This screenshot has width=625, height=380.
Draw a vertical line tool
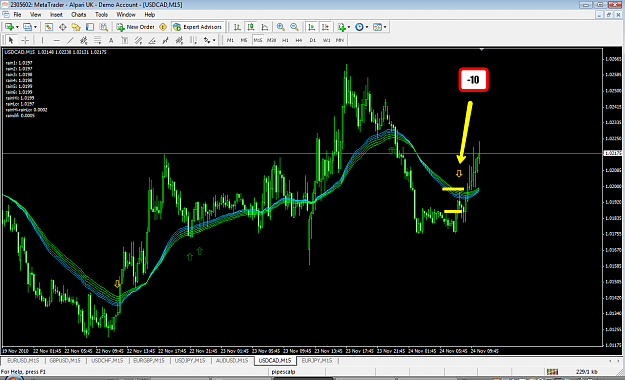coord(42,40)
